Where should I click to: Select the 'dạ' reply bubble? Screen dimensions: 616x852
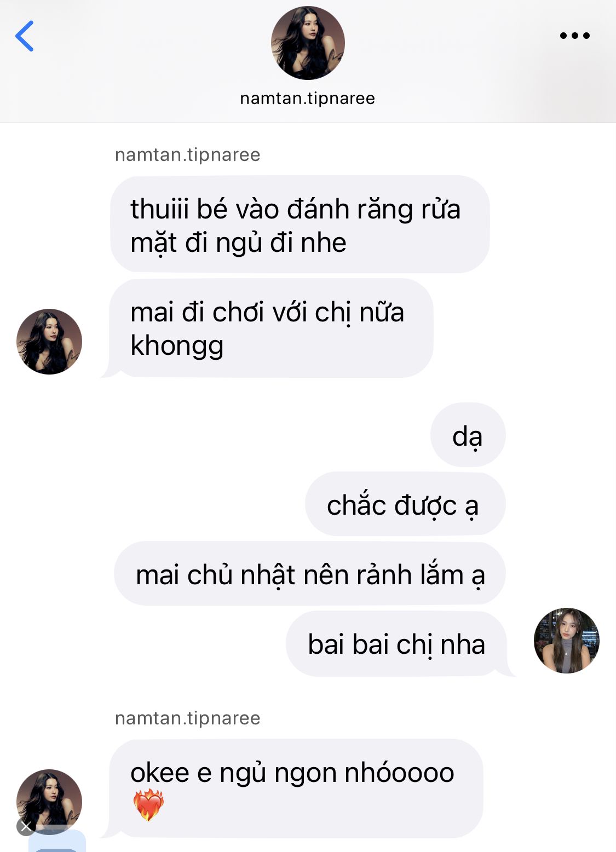[x=468, y=435]
